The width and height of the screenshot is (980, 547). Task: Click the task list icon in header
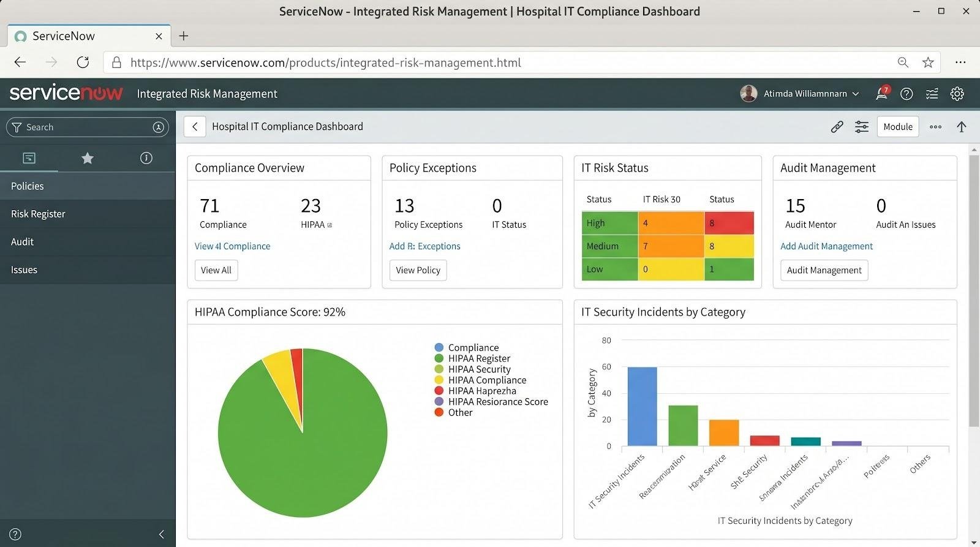click(x=932, y=94)
